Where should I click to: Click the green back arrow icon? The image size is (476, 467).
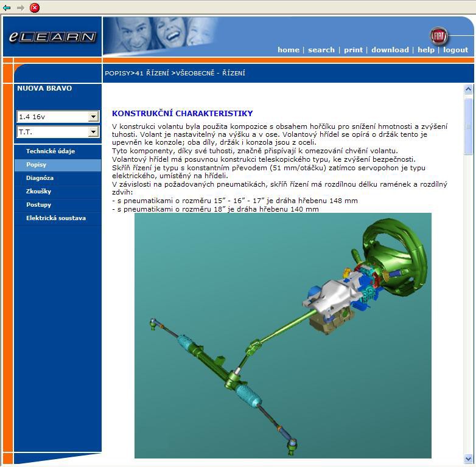point(7,8)
